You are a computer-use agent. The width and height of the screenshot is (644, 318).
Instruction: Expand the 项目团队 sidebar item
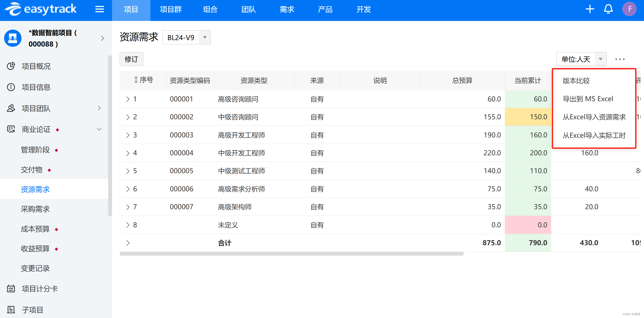coord(99,108)
